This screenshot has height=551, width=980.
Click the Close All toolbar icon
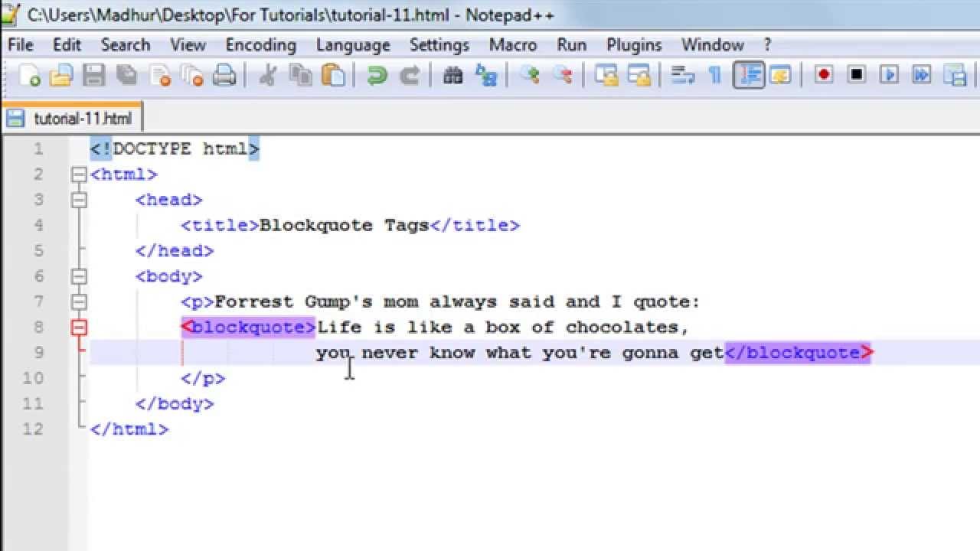tap(191, 75)
